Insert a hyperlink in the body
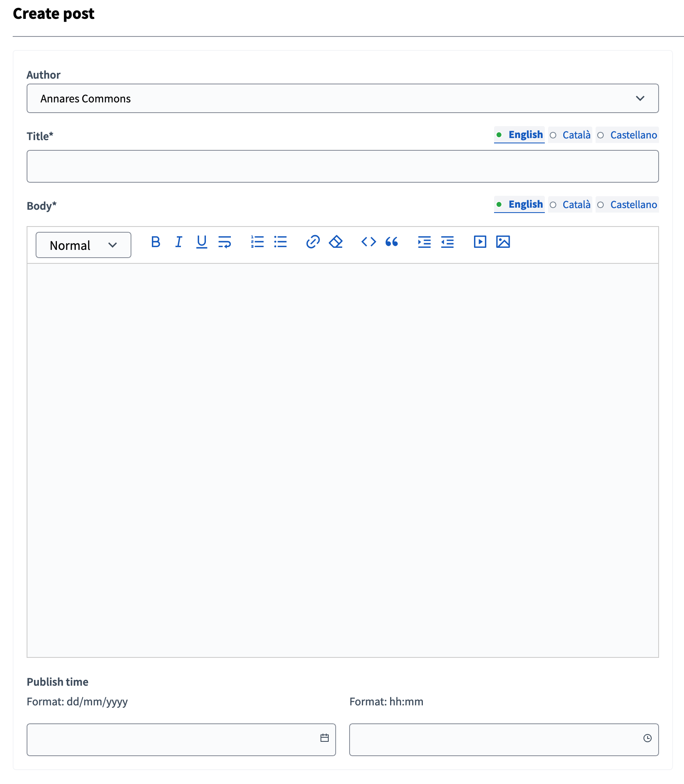The height and width of the screenshot is (784, 684). pyautogui.click(x=313, y=242)
